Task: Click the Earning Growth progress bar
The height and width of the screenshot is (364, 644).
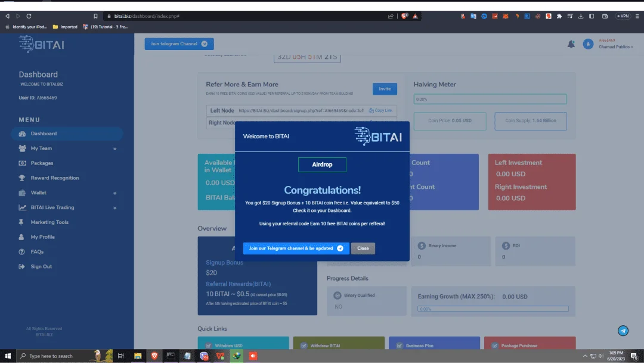Action: coord(493,309)
